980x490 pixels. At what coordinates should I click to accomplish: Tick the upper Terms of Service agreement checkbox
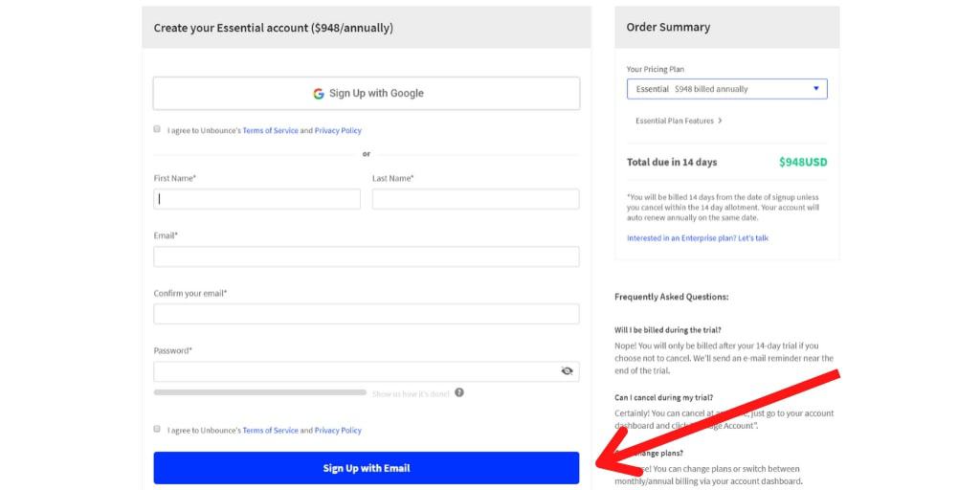tap(157, 129)
